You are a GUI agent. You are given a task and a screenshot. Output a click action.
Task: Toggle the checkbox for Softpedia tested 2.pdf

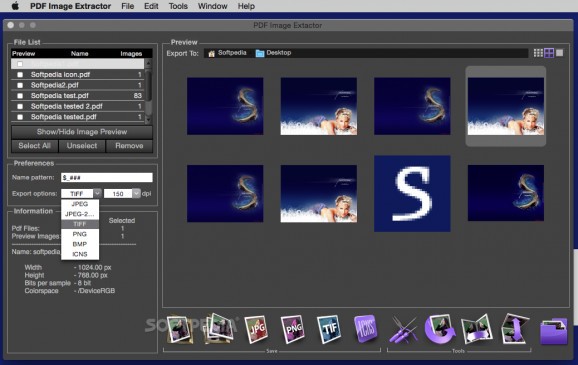pyautogui.click(x=20, y=107)
